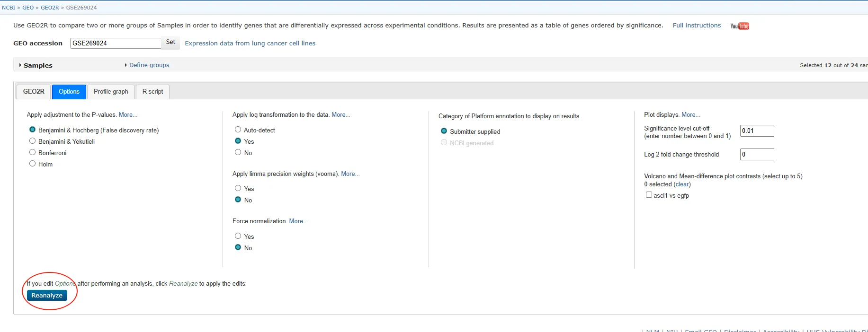Expand the Samples section
868x332 pixels.
click(37, 65)
